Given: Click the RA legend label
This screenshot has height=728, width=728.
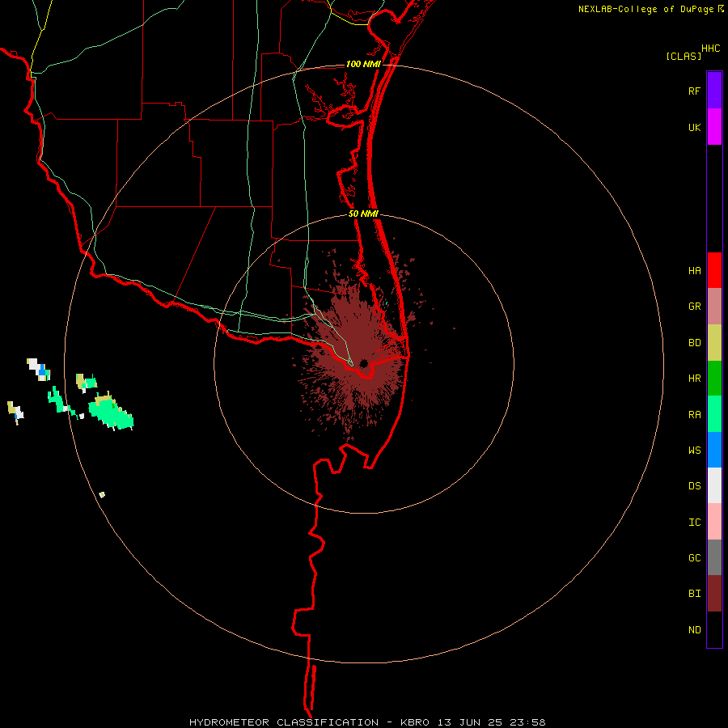Looking at the screenshot, I should tap(694, 415).
